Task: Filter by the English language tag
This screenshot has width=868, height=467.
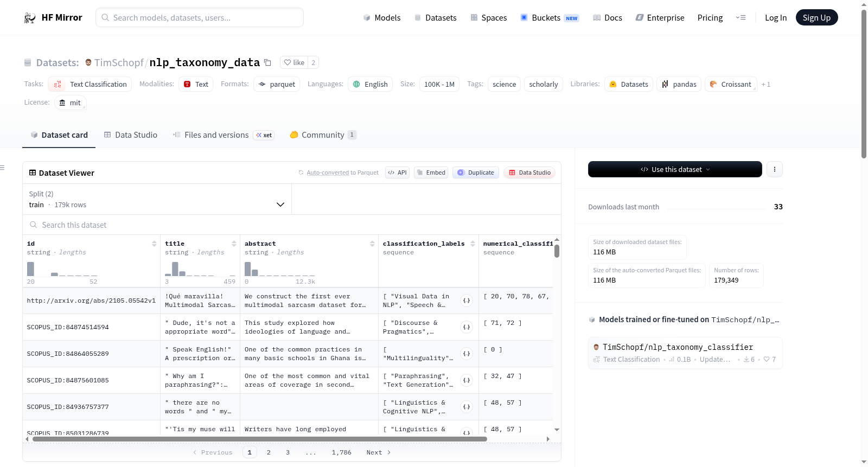Action: point(371,84)
